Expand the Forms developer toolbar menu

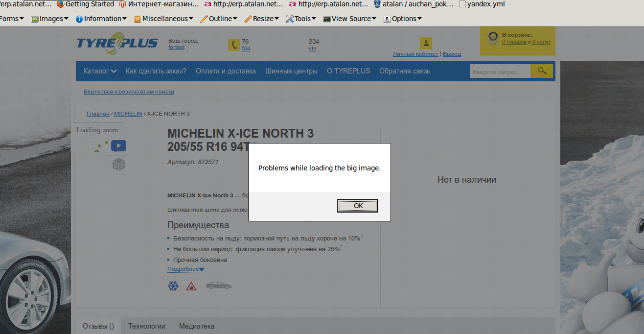pyautogui.click(x=13, y=19)
